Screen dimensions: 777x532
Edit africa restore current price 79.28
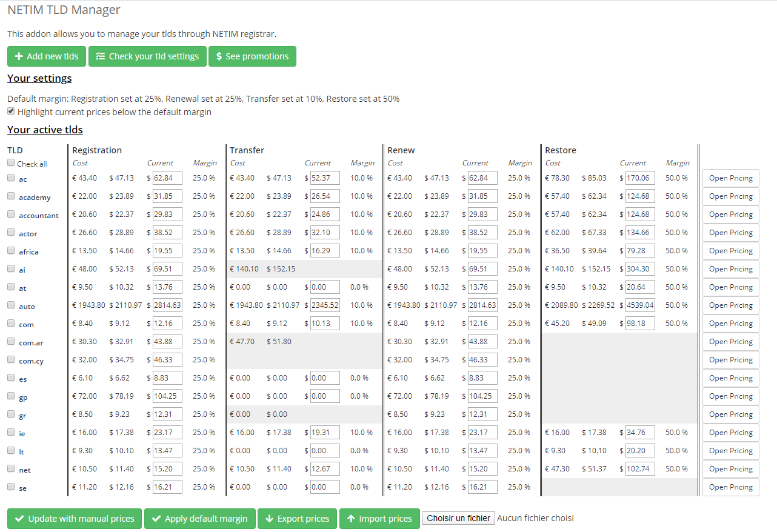coord(640,251)
